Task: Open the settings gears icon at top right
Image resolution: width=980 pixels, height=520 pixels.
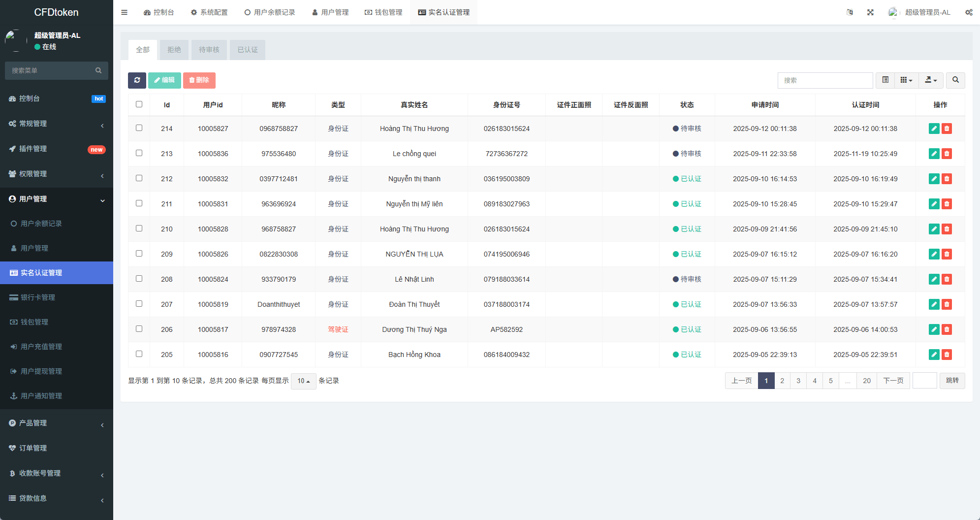Action: [x=969, y=12]
